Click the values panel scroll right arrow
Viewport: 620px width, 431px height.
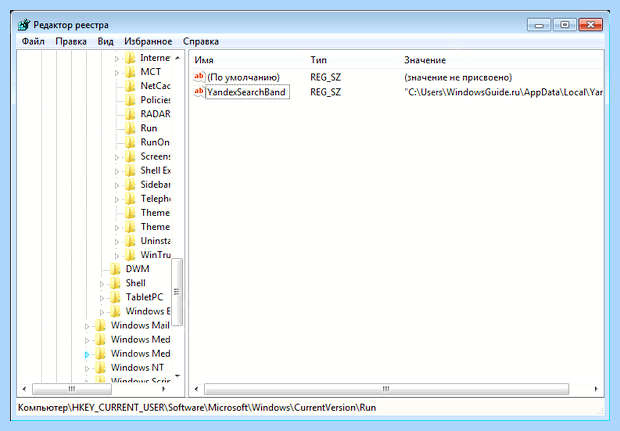click(595, 389)
